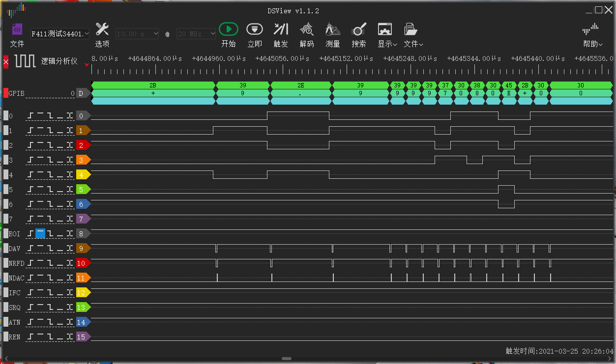This screenshot has height=364, width=616.
Task: Open the Decode (解码) protocol panel
Action: click(307, 30)
